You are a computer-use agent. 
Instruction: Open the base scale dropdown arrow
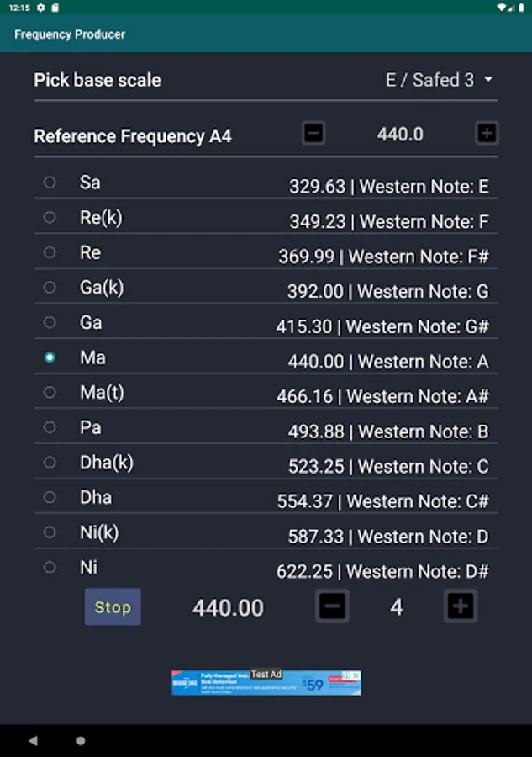click(x=488, y=80)
